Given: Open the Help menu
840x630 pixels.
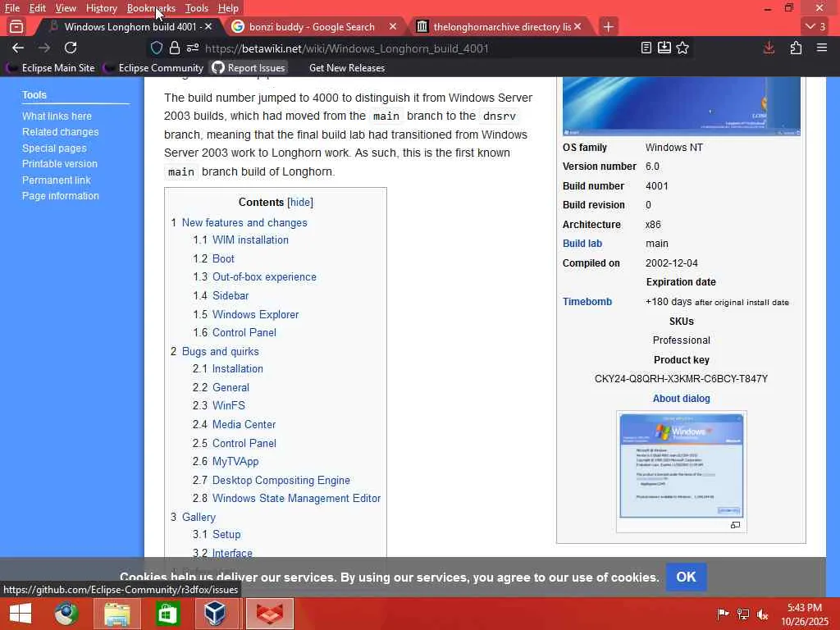Looking at the screenshot, I should tap(228, 8).
